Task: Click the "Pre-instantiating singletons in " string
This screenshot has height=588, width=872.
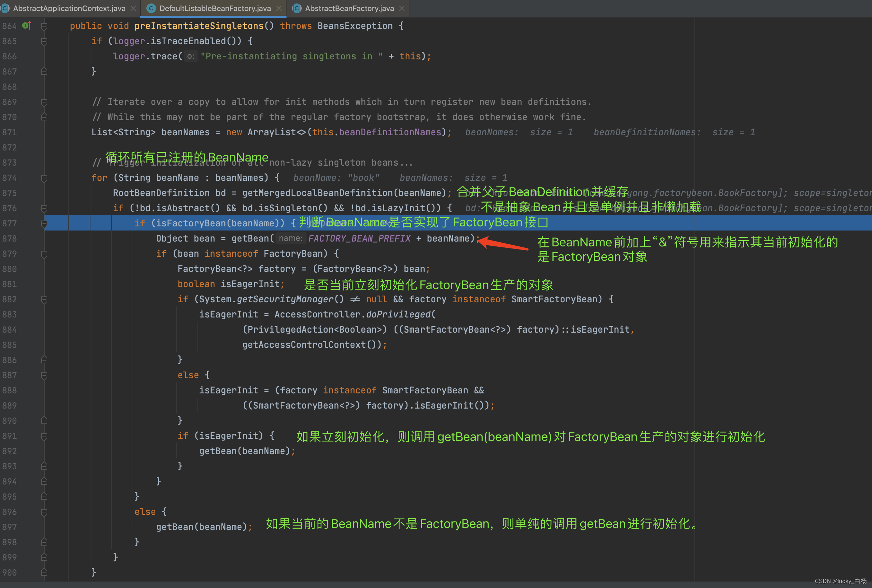Action: coord(292,56)
